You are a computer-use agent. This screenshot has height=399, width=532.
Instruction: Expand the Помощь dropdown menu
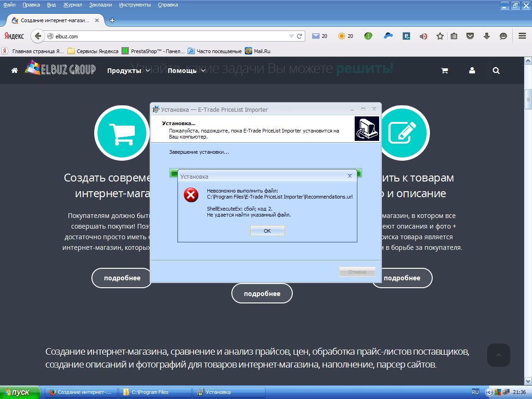(186, 71)
